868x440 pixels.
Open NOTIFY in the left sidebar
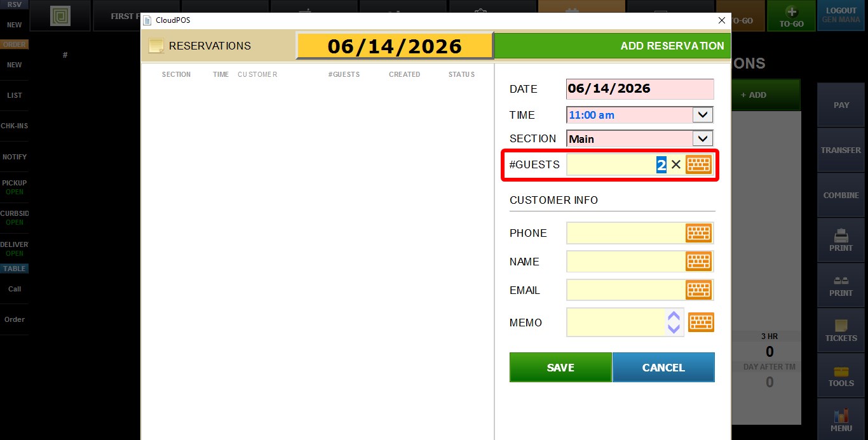pos(15,157)
